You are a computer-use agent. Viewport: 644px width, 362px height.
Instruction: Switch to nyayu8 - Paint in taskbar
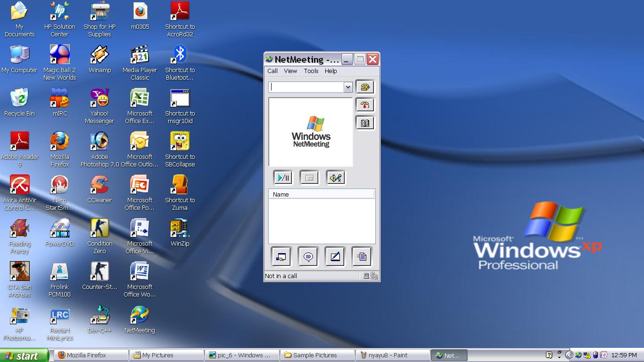coord(393,355)
